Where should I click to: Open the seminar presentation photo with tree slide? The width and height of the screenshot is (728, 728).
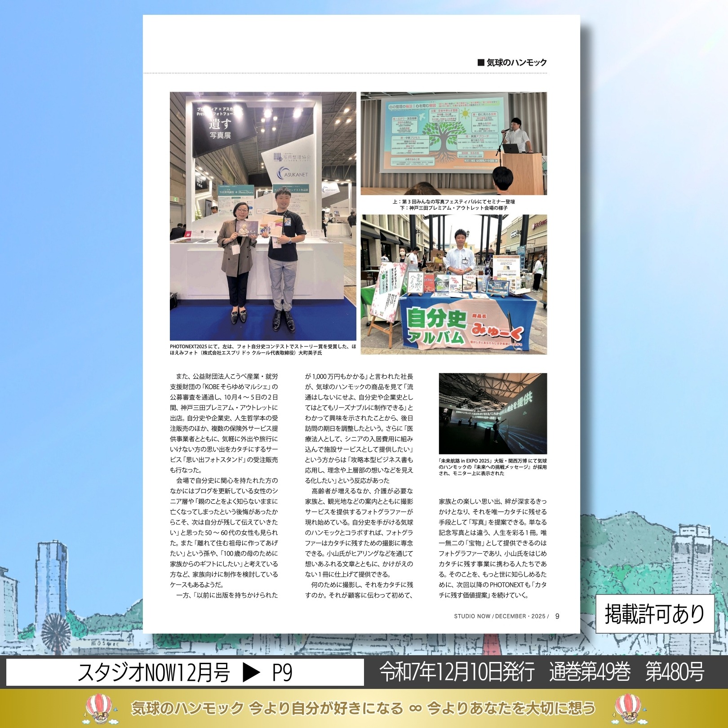pyautogui.click(x=454, y=143)
